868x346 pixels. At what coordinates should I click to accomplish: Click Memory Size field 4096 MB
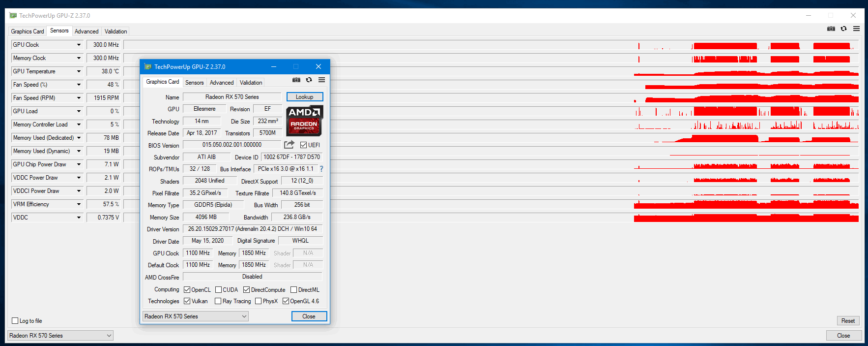tap(206, 217)
